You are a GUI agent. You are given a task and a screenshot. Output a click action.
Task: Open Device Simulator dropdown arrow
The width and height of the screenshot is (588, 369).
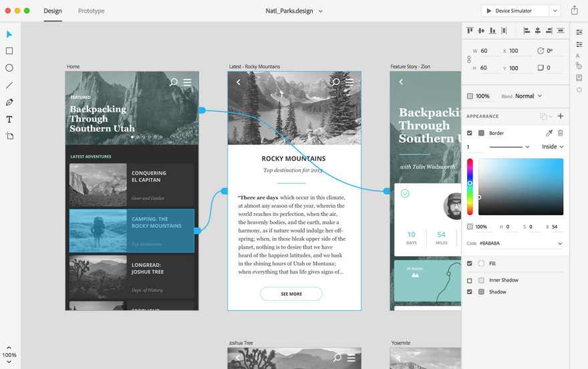click(x=555, y=11)
